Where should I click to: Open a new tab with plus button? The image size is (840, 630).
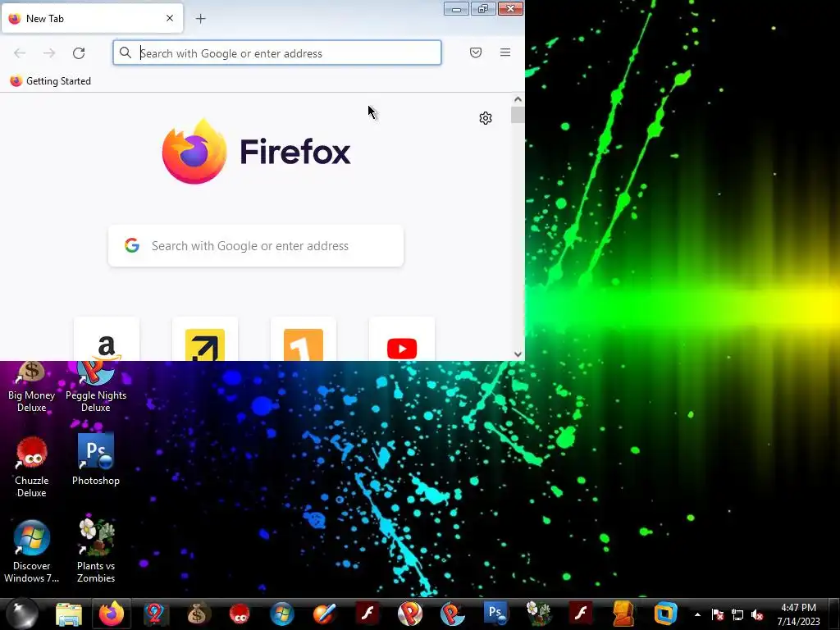point(200,19)
